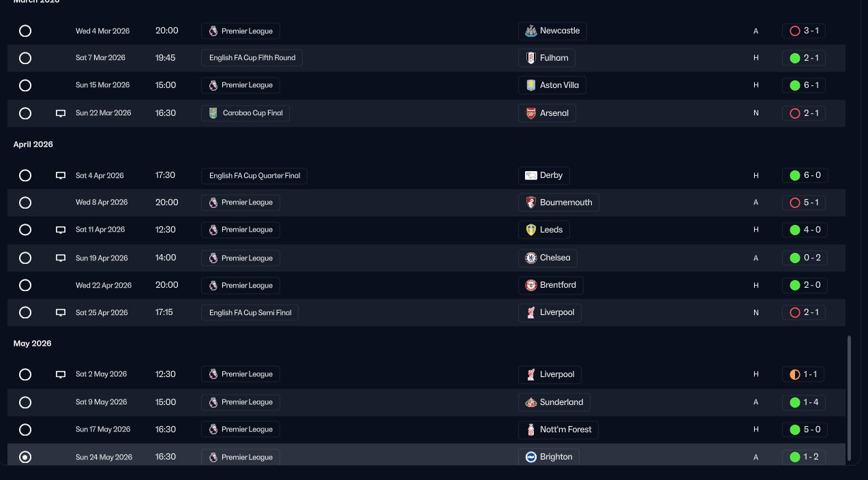
Task: Click the TV icon beside Sat 4 Apr 2026
Action: (x=61, y=175)
